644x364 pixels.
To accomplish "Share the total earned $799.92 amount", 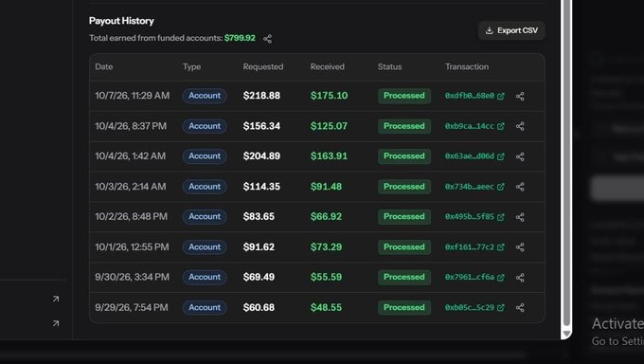I will pos(267,39).
